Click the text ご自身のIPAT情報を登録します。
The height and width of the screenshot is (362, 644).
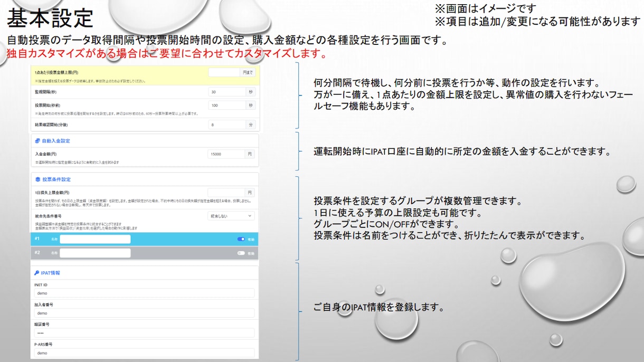coord(378,307)
